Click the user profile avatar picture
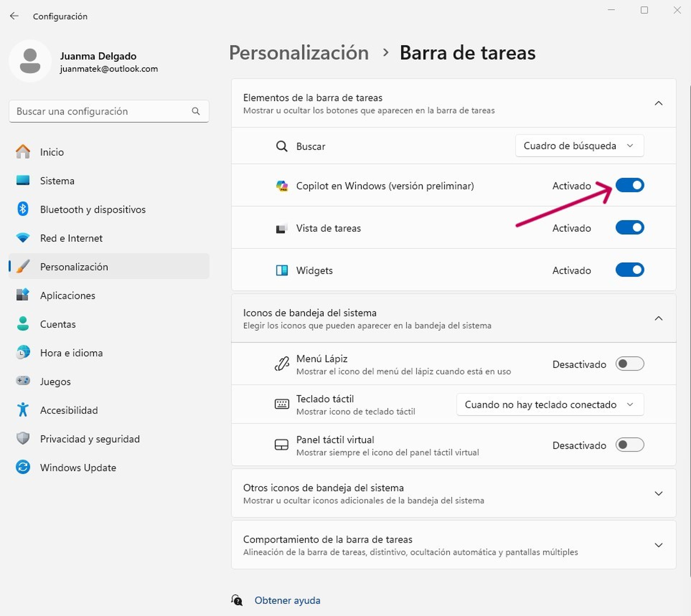 [x=30, y=61]
